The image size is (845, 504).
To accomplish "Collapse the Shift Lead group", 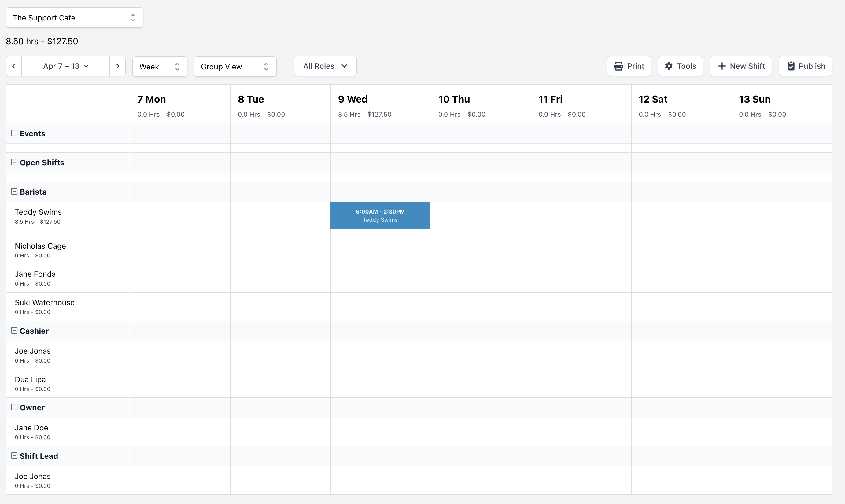I will (14, 456).
